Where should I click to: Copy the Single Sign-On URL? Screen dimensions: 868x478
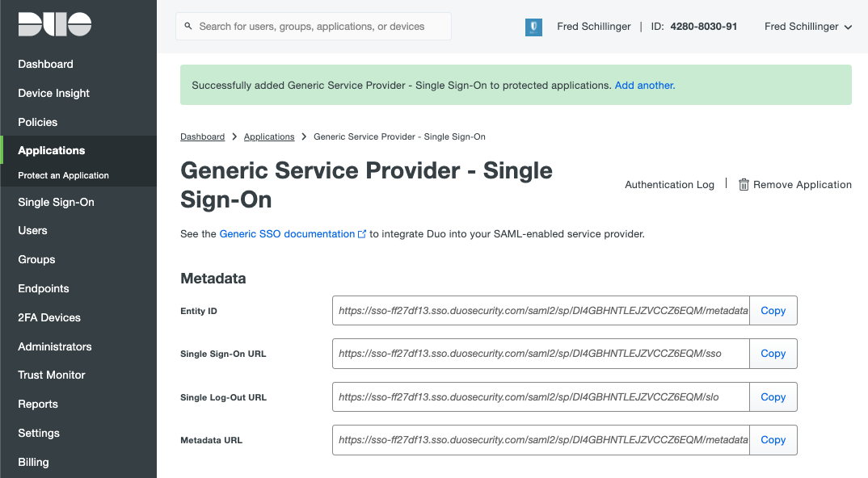(x=773, y=354)
